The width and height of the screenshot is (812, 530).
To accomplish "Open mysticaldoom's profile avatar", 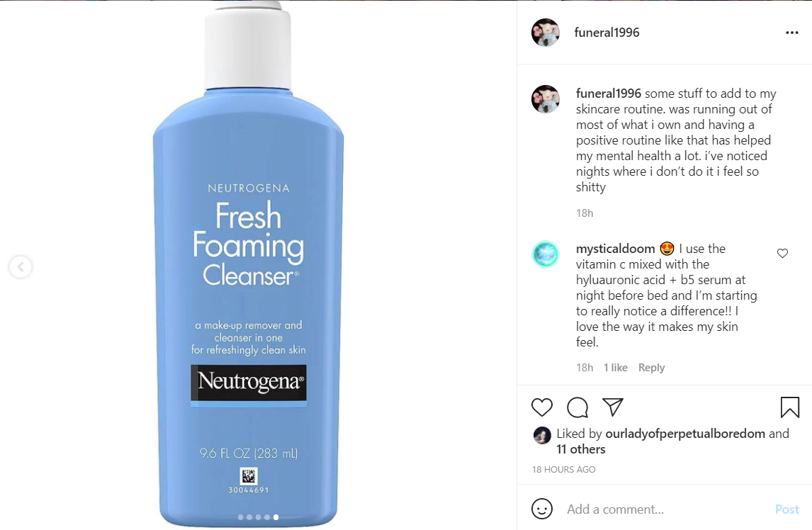I will pyautogui.click(x=546, y=254).
